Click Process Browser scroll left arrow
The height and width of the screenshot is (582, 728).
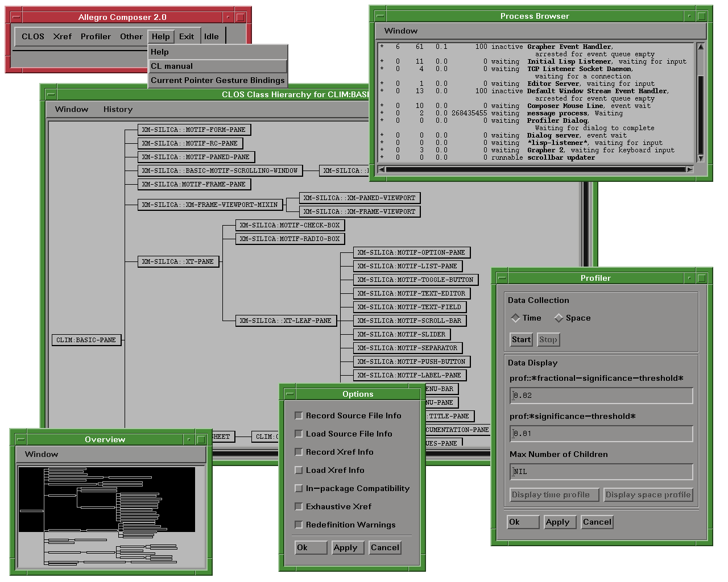tap(382, 169)
